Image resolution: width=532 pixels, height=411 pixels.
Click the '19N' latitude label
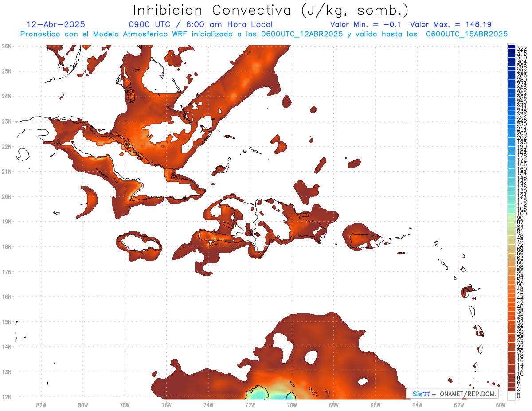tap(6, 221)
